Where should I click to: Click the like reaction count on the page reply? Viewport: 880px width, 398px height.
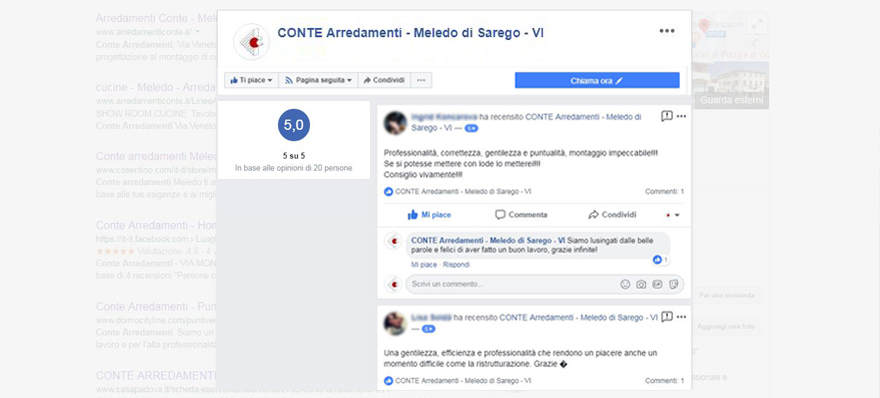coord(661,260)
